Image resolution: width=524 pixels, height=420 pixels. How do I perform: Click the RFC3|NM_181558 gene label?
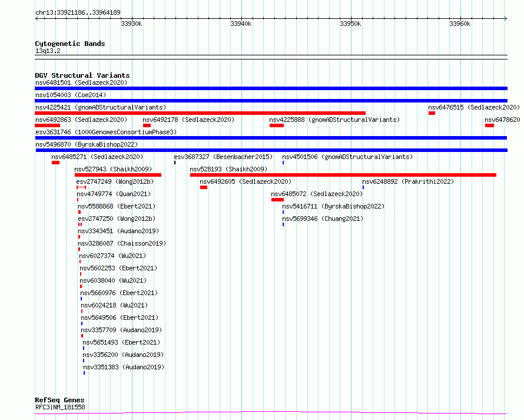tap(60, 407)
